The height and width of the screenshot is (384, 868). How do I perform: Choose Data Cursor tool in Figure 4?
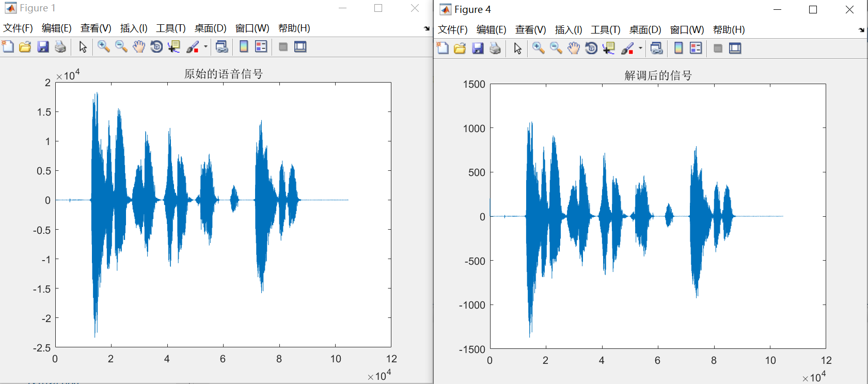tap(609, 49)
